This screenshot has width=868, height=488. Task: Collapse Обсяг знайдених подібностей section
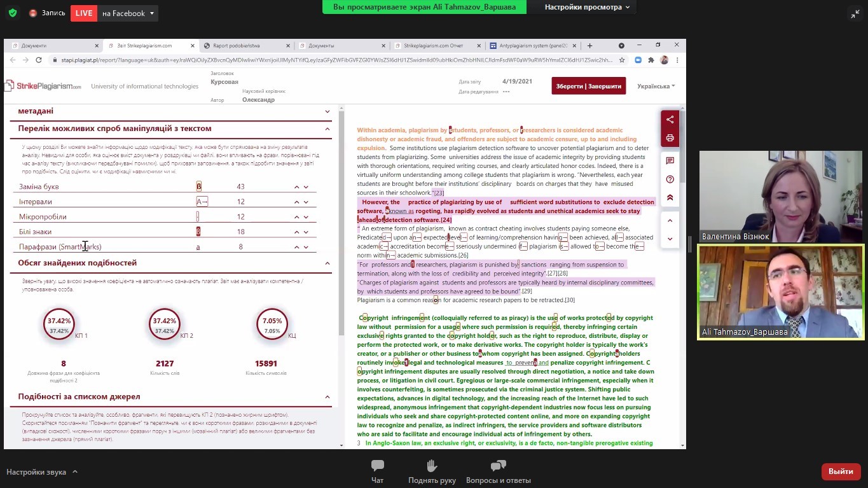(x=327, y=263)
